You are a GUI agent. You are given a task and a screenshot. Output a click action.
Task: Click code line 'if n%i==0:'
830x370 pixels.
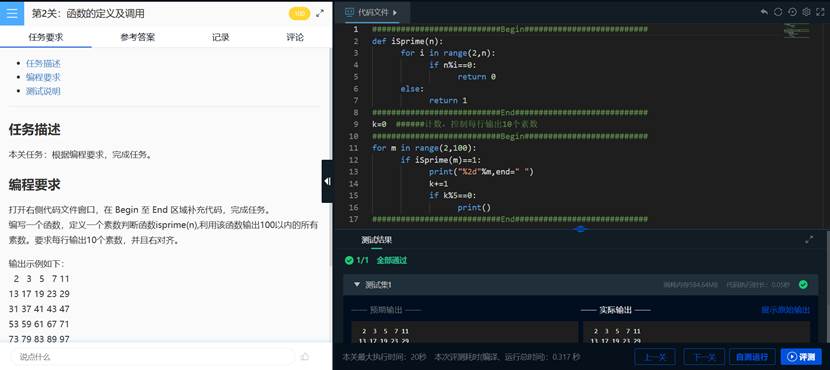point(453,65)
